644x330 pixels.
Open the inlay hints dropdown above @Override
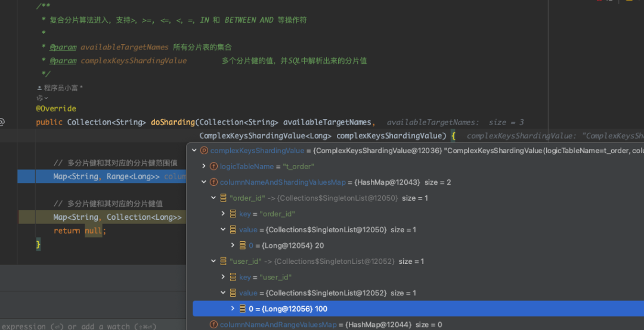pyautogui.click(x=42, y=98)
